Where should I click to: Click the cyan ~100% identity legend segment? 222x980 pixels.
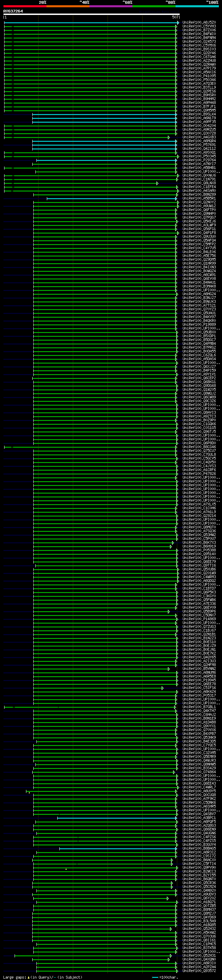197,6
